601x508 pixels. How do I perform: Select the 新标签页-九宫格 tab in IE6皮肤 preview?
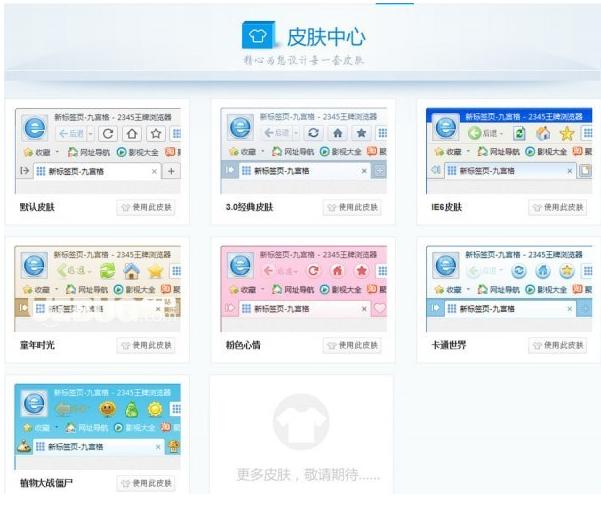pos(510,171)
